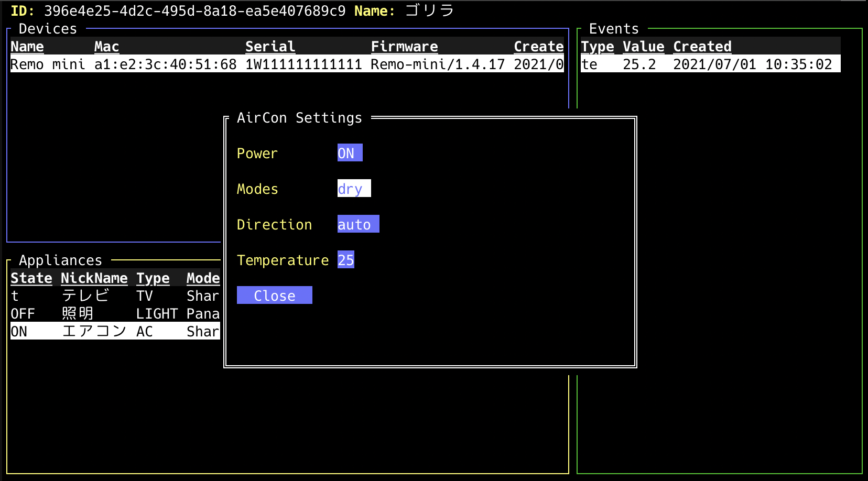Open the Direction dropdown set to auto

click(358, 224)
